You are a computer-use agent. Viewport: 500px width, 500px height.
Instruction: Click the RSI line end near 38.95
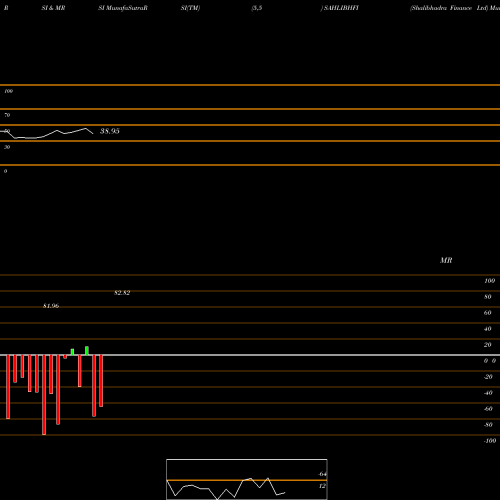tap(93, 133)
